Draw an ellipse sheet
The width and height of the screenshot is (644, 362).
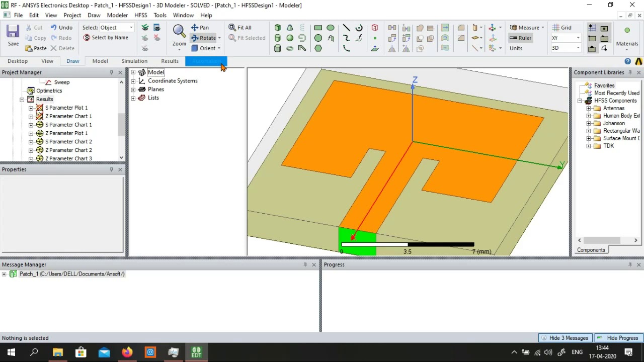coord(331,28)
